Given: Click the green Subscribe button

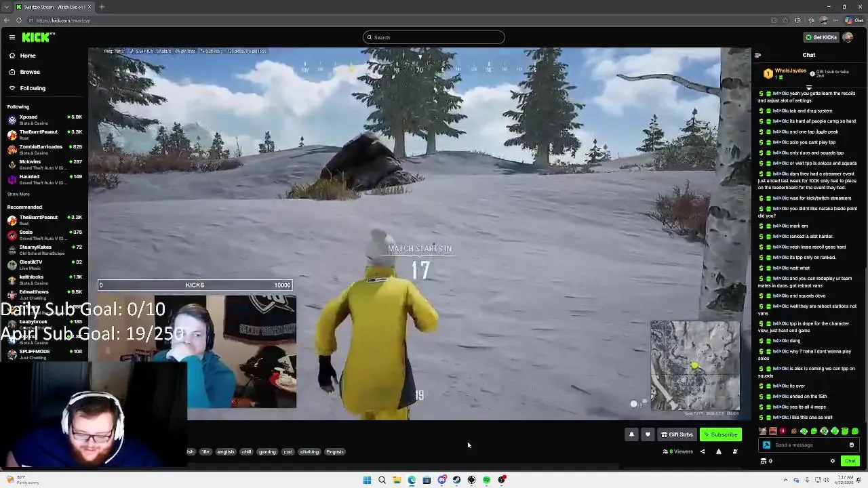Looking at the screenshot, I should click(721, 434).
